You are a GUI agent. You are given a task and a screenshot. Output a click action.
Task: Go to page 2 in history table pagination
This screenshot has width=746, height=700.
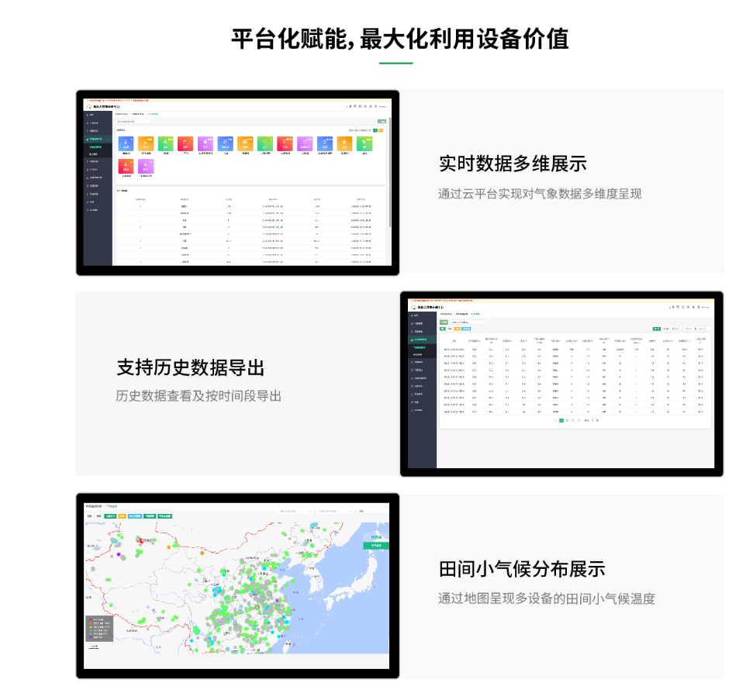(567, 420)
